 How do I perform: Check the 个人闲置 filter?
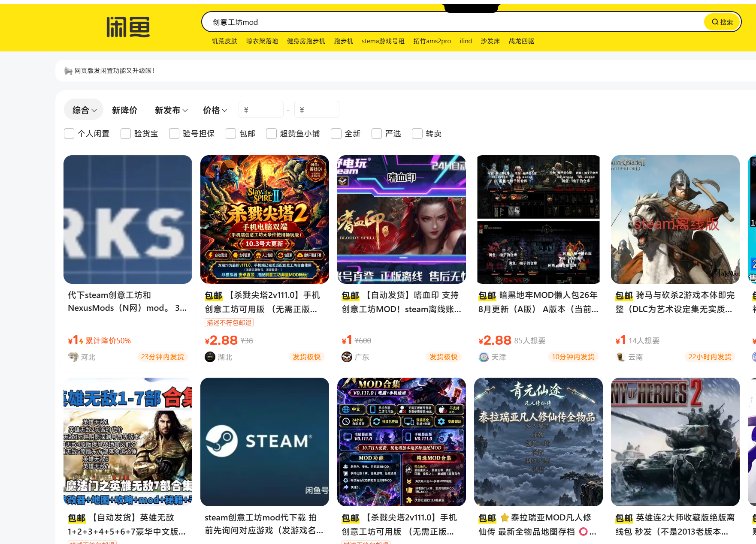coord(69,134)
